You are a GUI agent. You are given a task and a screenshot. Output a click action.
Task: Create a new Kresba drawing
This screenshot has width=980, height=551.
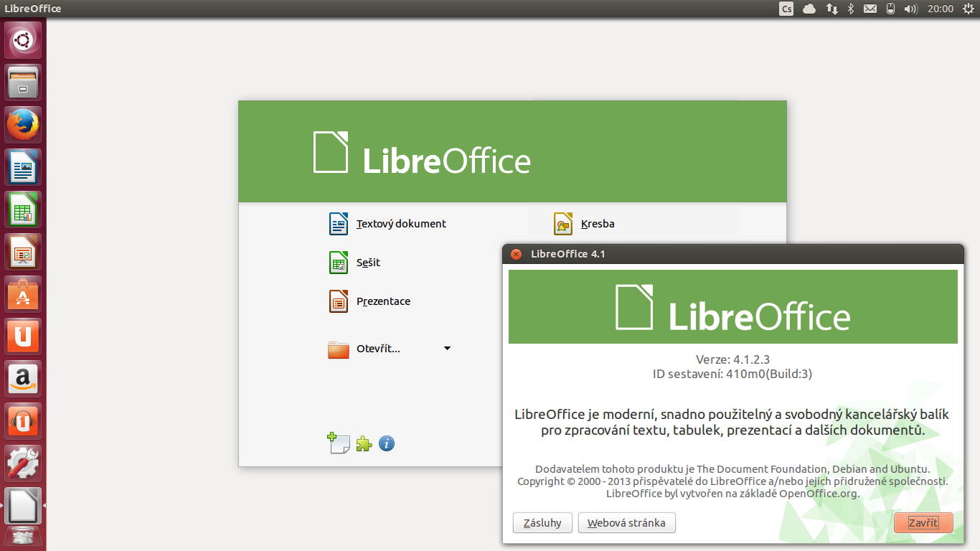pos(597,223)
